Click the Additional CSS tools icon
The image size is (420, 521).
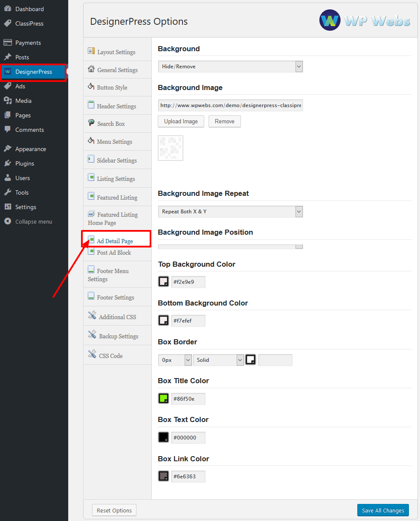[92, 315]
